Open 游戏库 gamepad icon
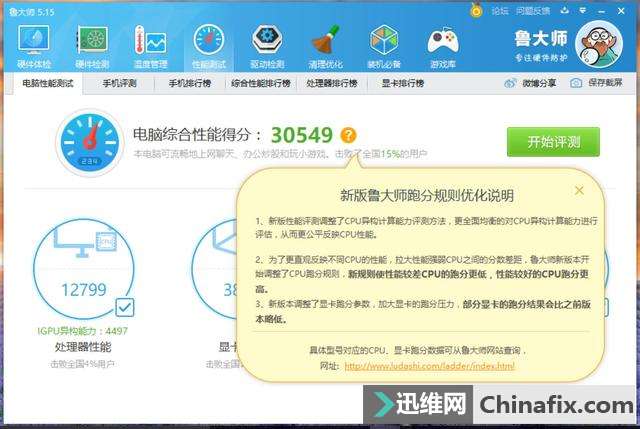Screen dimensions: 640x429 (442, 46)
